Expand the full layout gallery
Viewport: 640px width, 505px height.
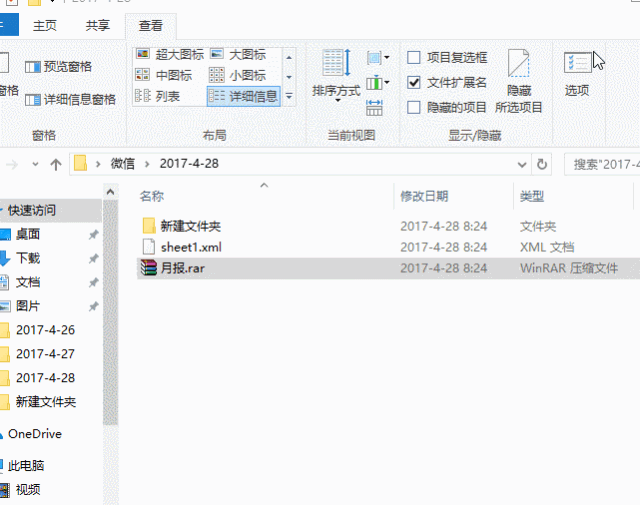coord(289,96)
